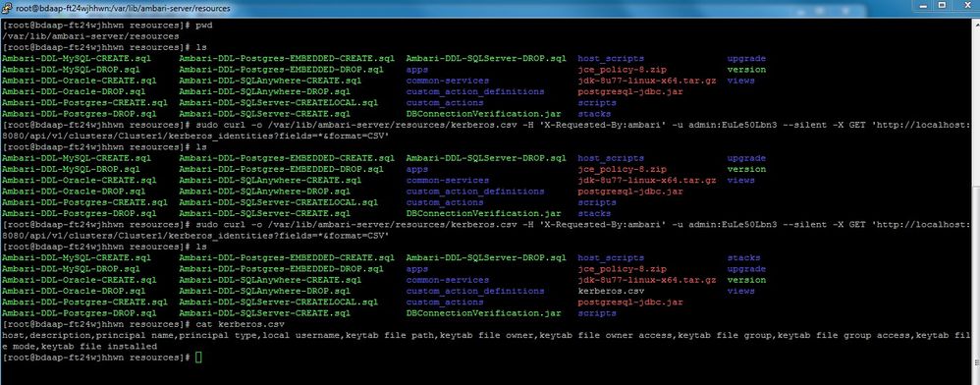Click the green cursor at final prompt
This screenshot has height=385, width=980.
[x=198, y=357]
